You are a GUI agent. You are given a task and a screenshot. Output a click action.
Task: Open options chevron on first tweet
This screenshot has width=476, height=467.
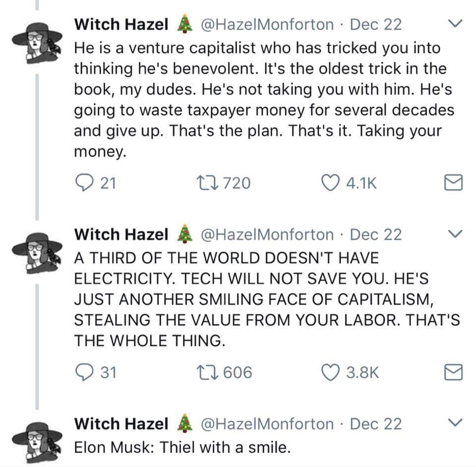pyautogui.click(x=454, y=23)
